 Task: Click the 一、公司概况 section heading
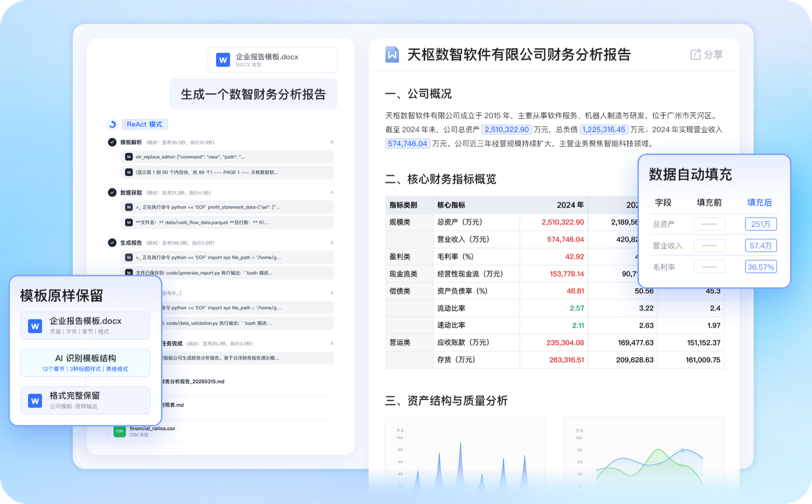click(x=418, y=94)
